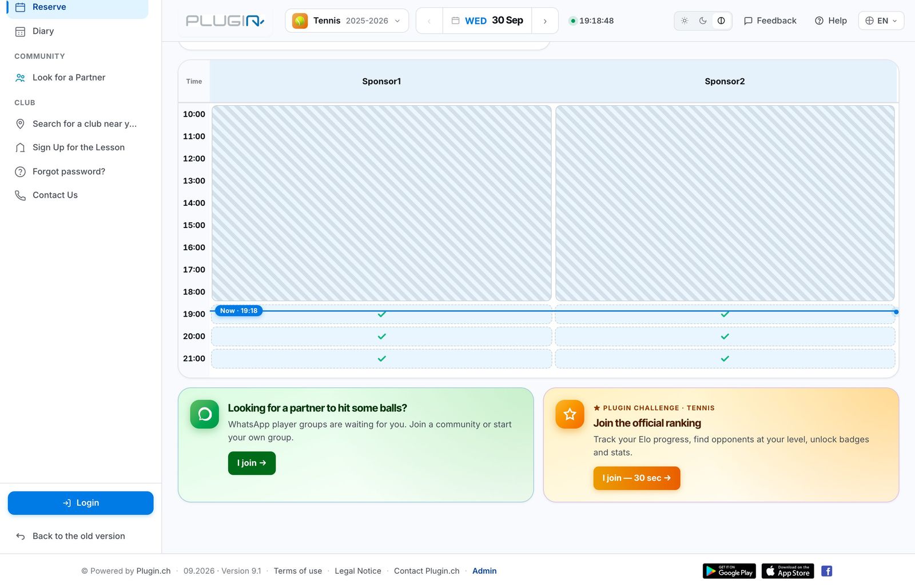915x588 pixels.
Task: Open the EN language dropdown
Action: [881, 21]
